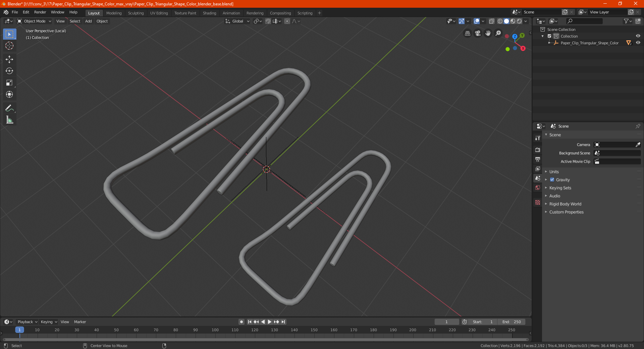Image resolution: width=644 pixels, height=349 pixels.
Task: Open the Object Mode dropdown
Action: point(34,21)
